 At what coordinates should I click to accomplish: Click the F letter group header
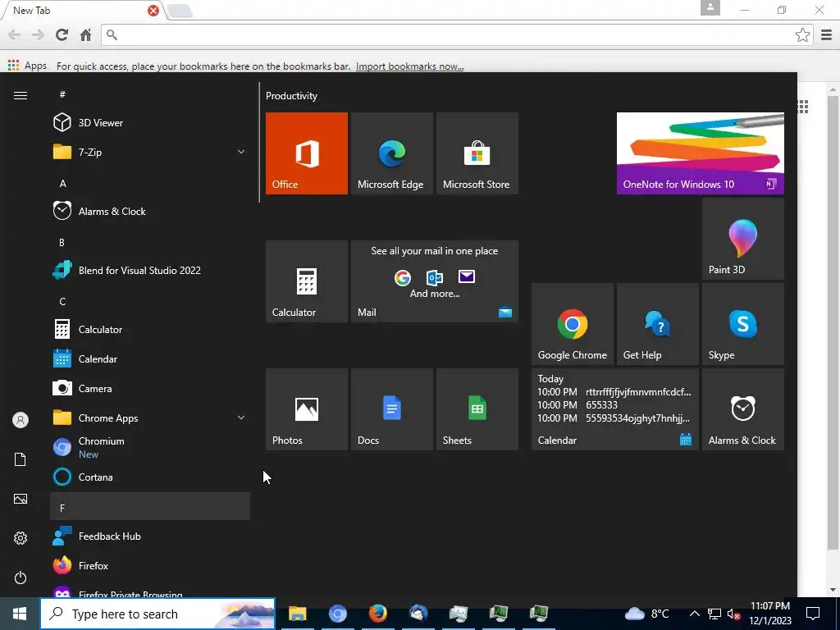coord(150,507)
